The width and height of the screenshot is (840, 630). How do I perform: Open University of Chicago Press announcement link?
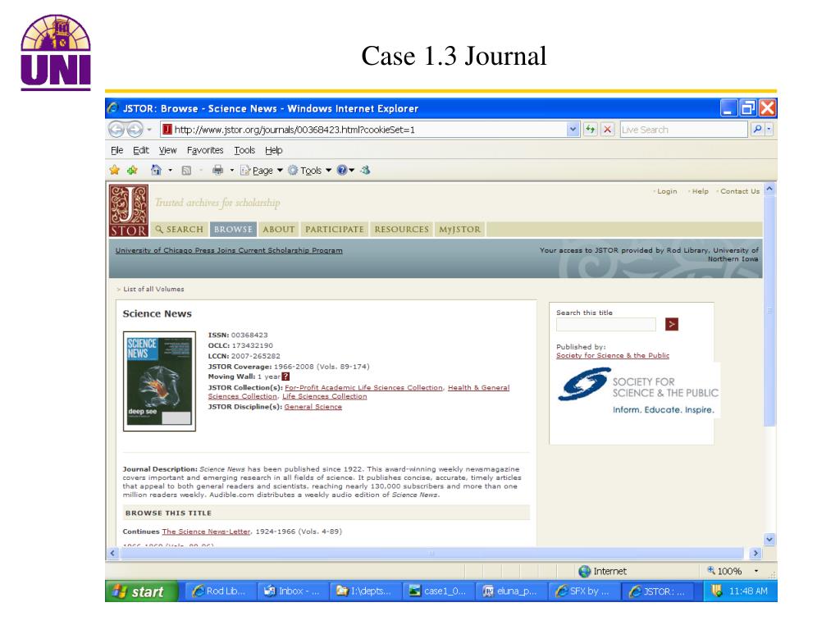click(229, 250)
